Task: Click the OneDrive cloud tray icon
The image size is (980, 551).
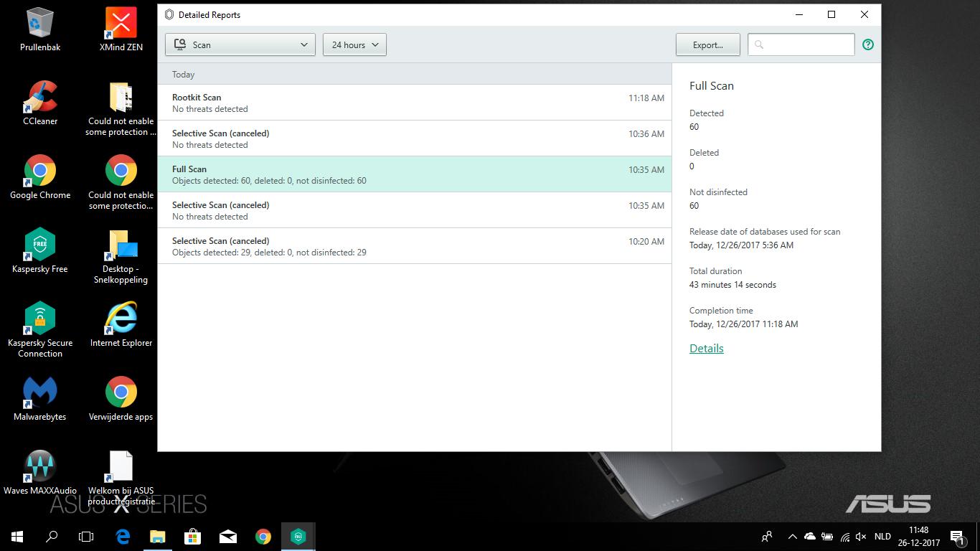Action: (x=810, y=536)
